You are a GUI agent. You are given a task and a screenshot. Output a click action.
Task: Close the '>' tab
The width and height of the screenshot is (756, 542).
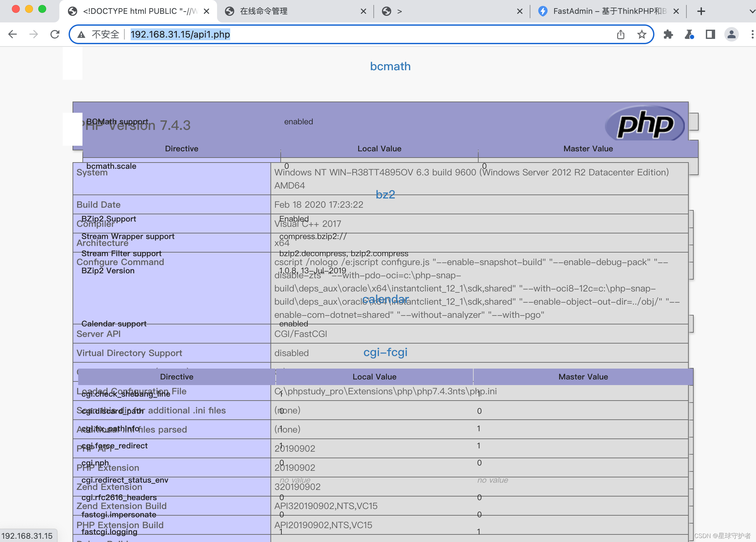520,11
